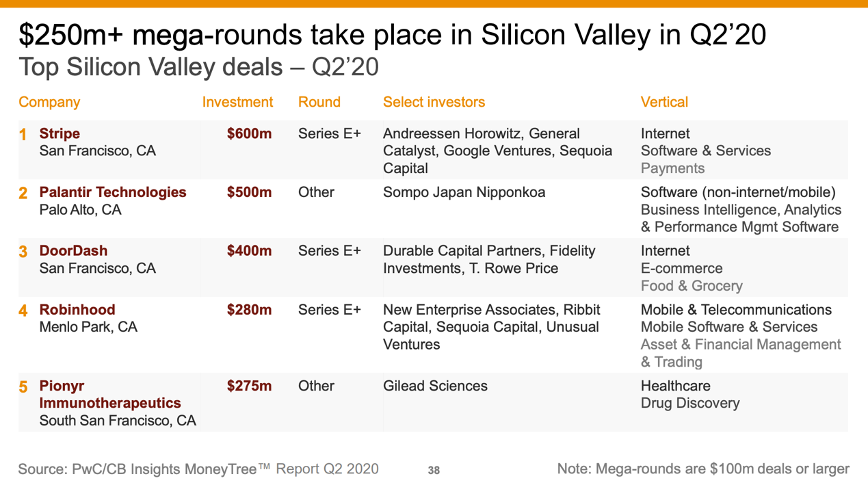Screen dimensions: 868x485
Task: Select the DoorDash company name
Action: [x=73, y=251]
